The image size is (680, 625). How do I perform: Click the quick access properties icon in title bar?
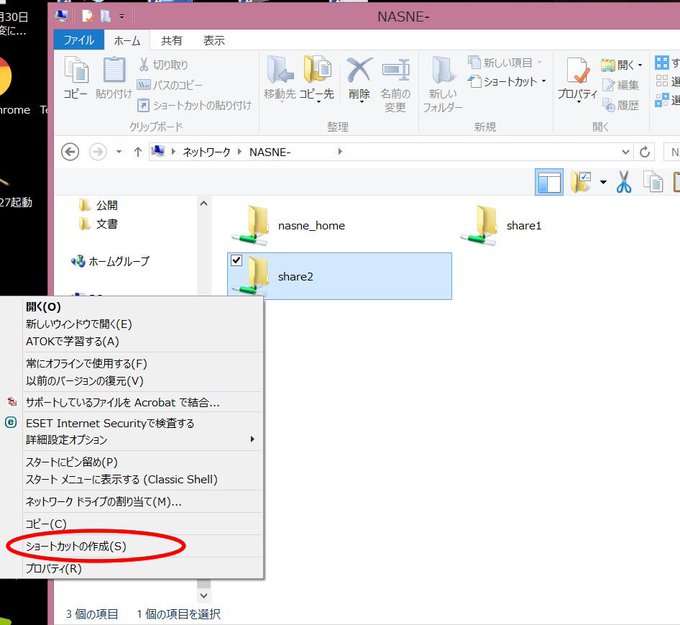click(88, 16)
